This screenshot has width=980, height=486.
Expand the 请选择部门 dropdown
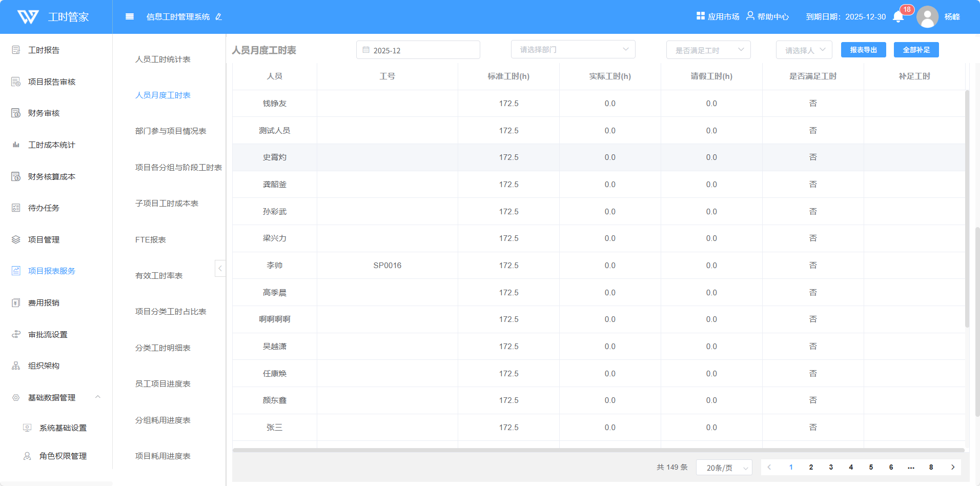click(x=573, y=50)
